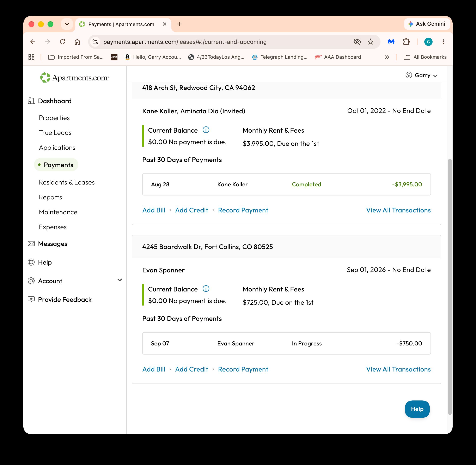
Task: Click the Apartments.com logo
Action: pyautogui.click(x=74, y=77)
